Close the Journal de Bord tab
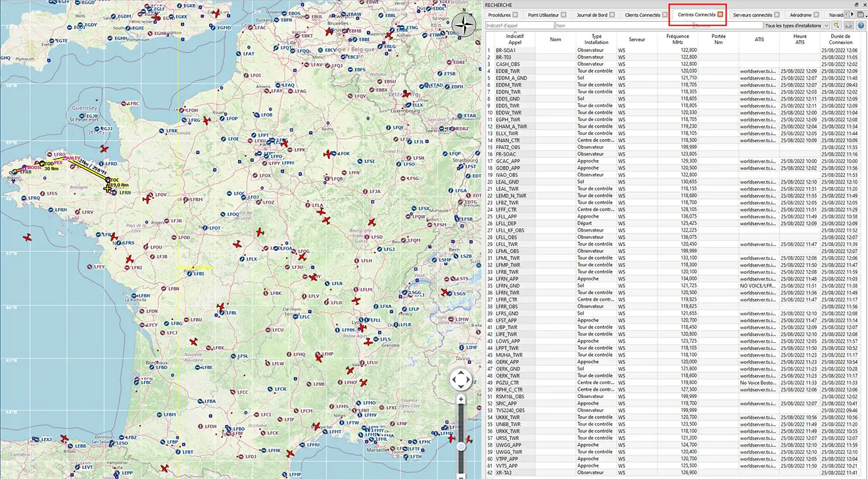Viewport: 868px width, 479px height. [x=613, y=14]
